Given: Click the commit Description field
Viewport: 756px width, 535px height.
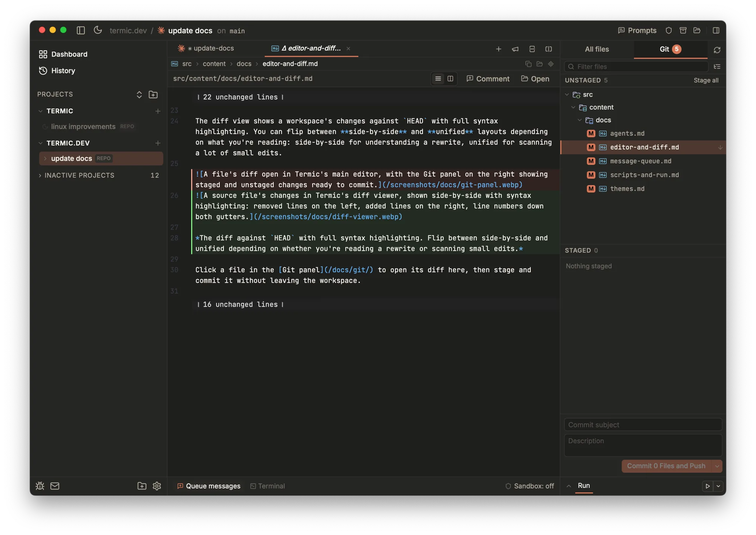Looking at the screenshot, I should point(643,445).
